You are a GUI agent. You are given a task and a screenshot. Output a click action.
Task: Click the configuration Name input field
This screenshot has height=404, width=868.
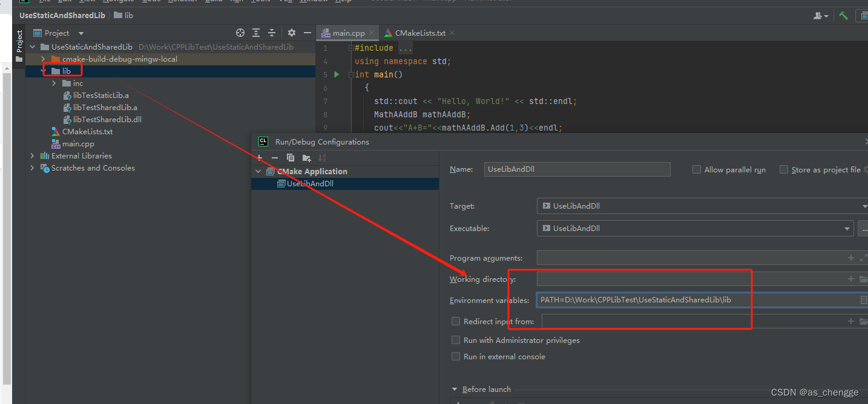click(576, 169)
